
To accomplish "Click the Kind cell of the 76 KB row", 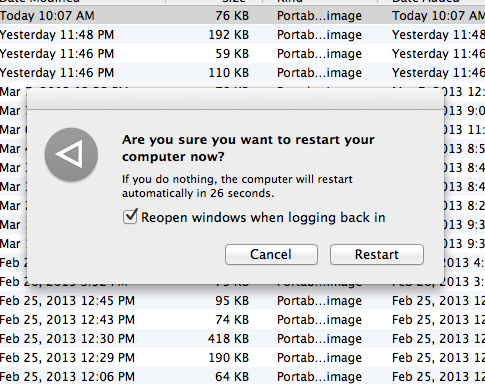I will (319, 16).
